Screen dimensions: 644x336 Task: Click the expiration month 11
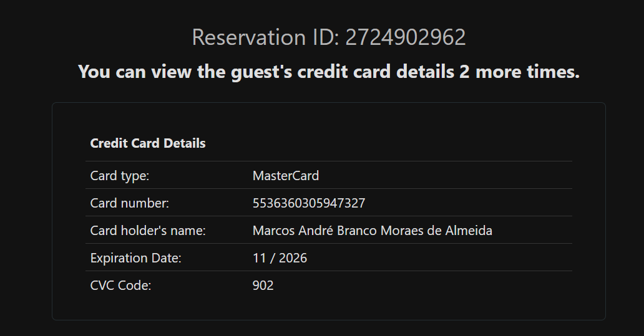(258, 258)
